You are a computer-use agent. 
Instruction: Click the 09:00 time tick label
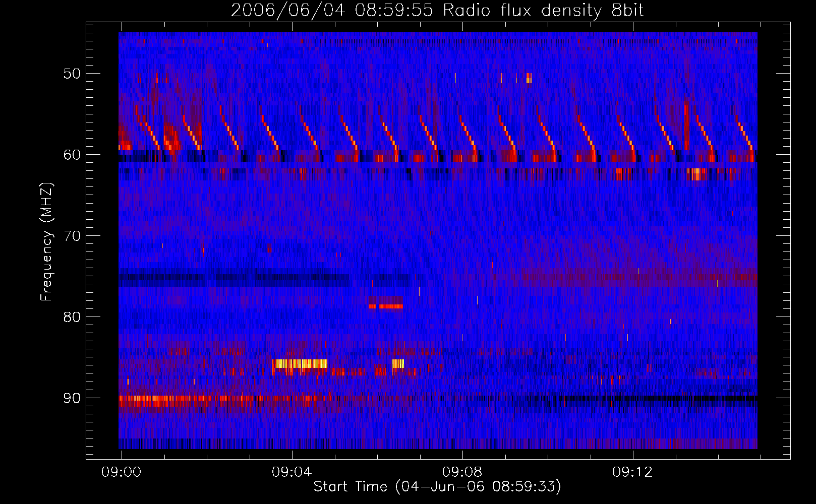[122, 472]
